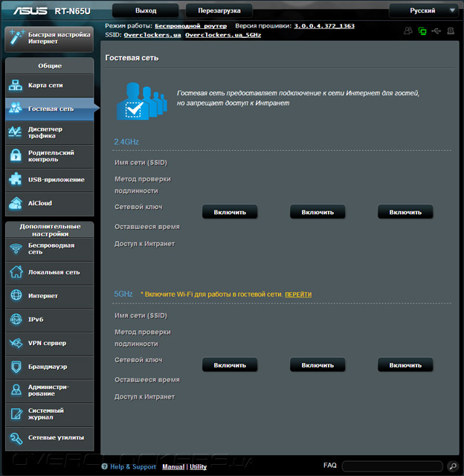
Task: Enable third 5GHz guest network Включить
Action: [405, 365]
